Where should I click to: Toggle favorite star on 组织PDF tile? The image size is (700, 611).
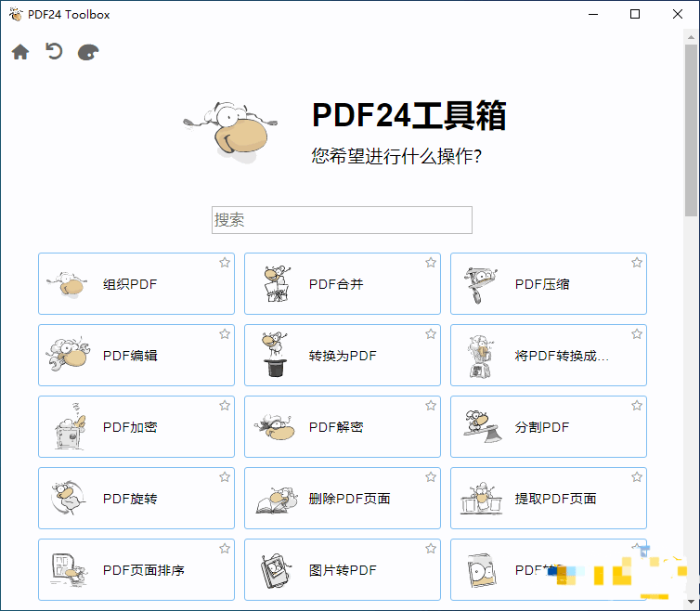[225, 263]
